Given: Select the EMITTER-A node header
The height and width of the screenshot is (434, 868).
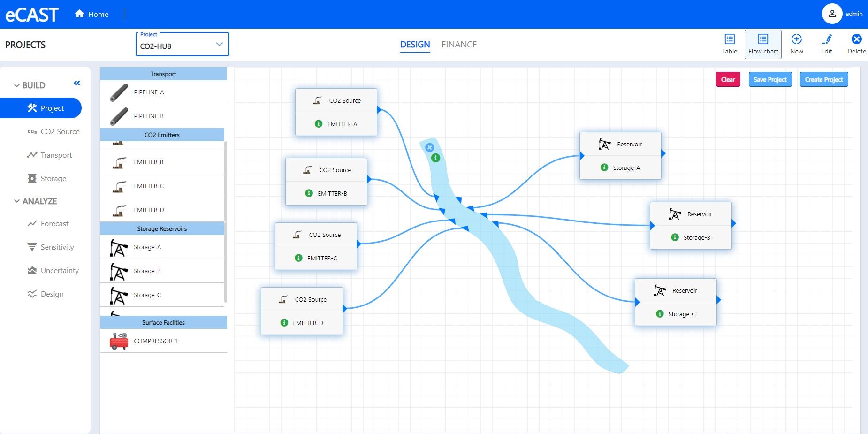Looking at the screenshot, I should click(336, 100).
